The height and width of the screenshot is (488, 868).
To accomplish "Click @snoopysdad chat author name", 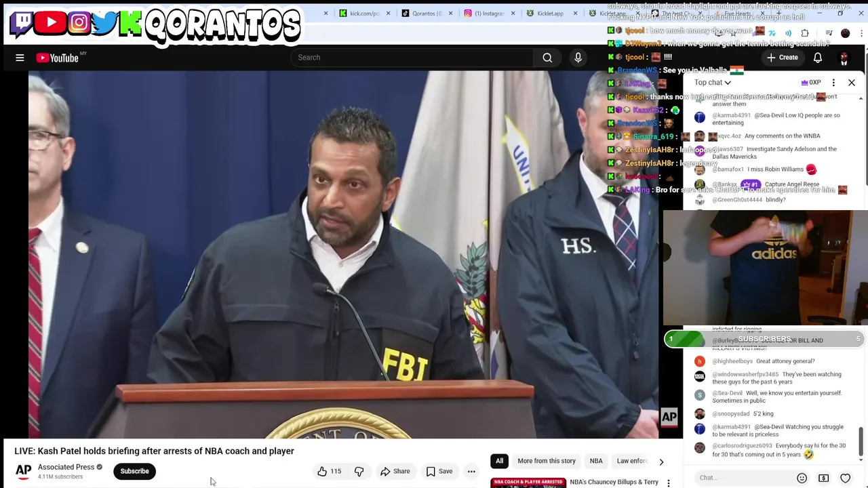I will click(730, 413).
